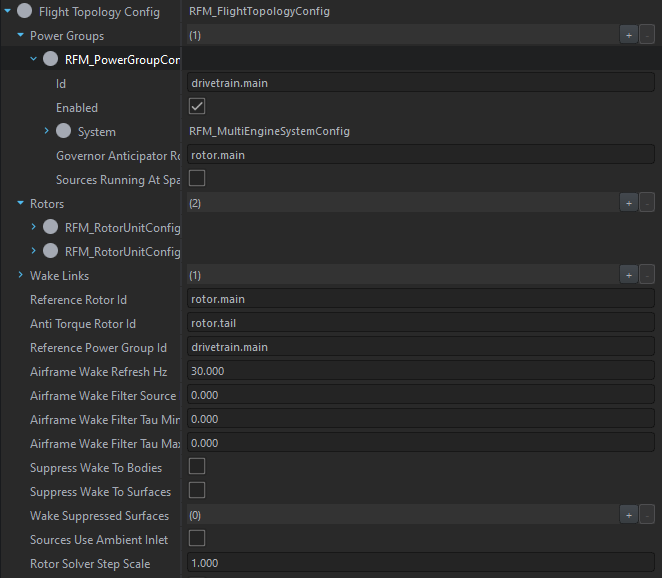Select the Anti Torque Rotor Id label
The image size is (662, 578).
tap(83, 324)
